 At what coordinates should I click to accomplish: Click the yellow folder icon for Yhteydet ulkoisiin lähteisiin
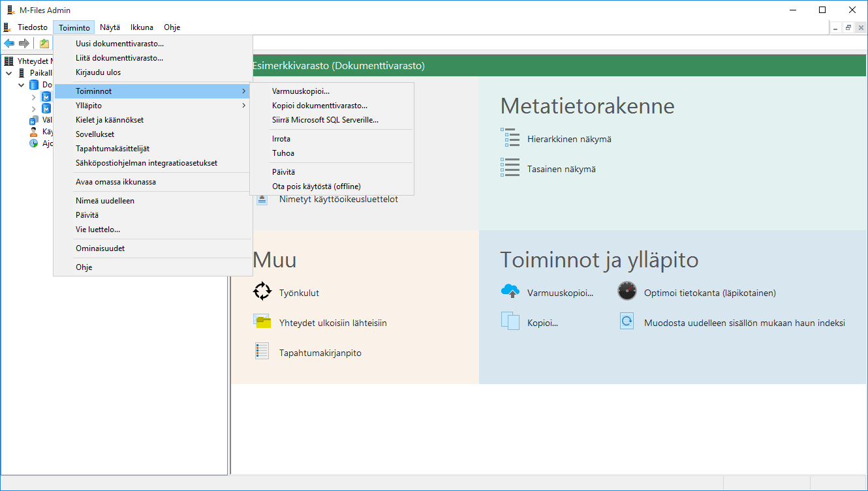pos(262,321)
